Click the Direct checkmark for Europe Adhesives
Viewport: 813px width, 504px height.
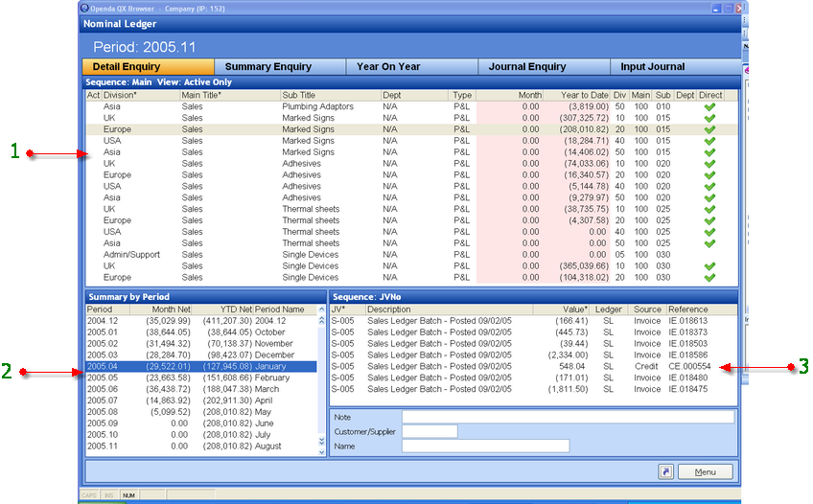tap(709, 175)
